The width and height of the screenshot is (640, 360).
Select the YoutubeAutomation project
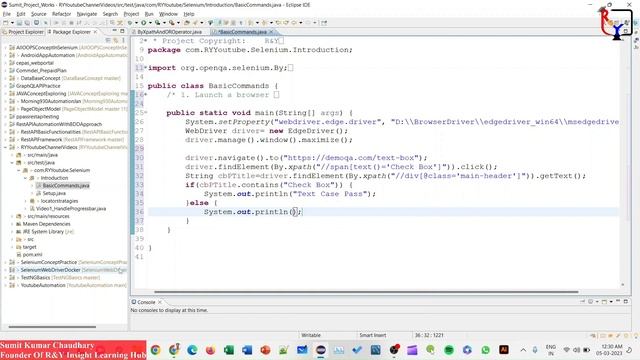[x=43, y=285]
